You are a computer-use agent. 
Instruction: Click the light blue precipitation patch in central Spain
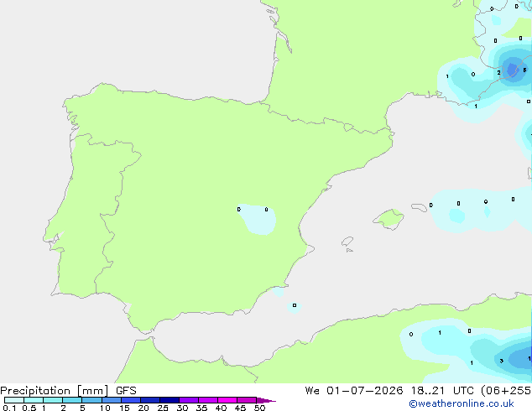[x=258, y=220]
